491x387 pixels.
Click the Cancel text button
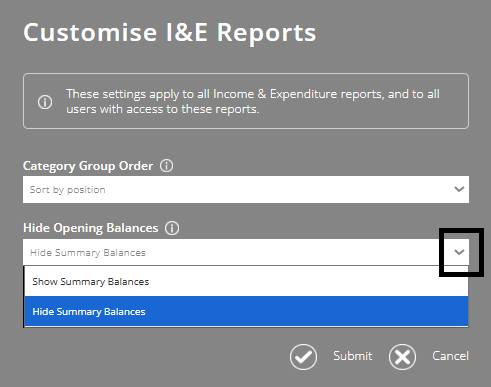click(x=451, y=356)
